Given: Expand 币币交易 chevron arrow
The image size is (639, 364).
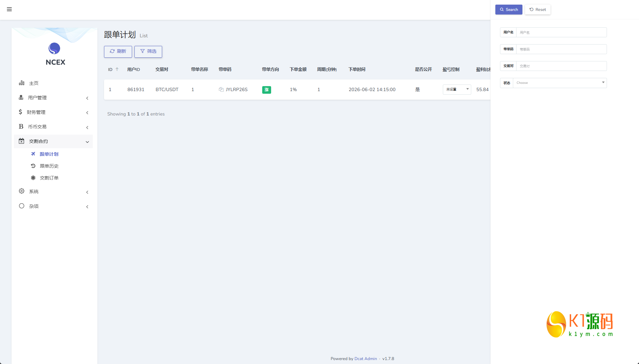Looking at the screenshot, I should pyautogui.click(x=87, y=127).
